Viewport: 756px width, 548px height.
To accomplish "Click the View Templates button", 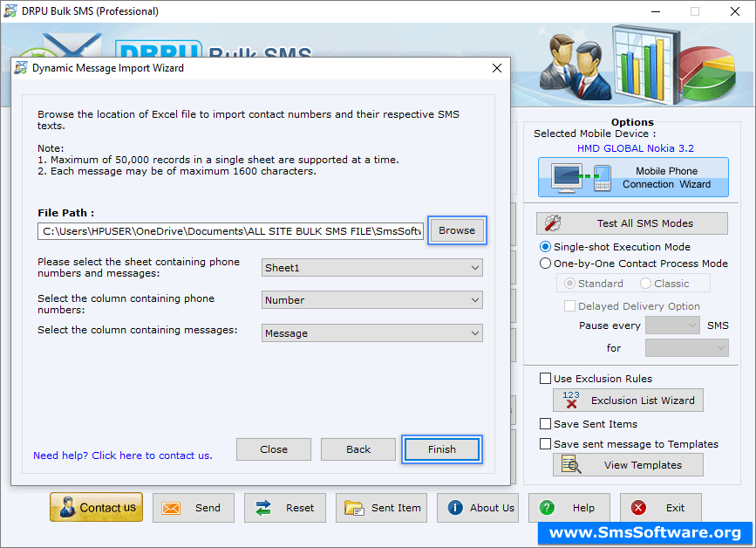I will [628, 464].
